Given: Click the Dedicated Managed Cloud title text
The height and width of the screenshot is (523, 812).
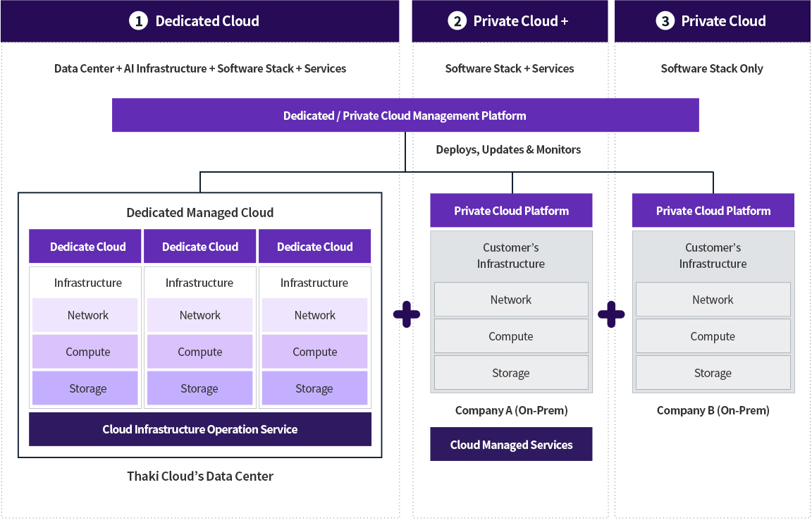Looking at the screenshot, I should click(200, 213).
